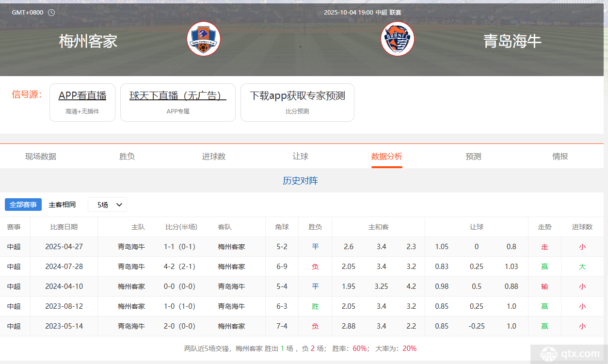Viewport: 608px width, 364px height.
Task: Select the 数据分析 tab
Action: 386,157
